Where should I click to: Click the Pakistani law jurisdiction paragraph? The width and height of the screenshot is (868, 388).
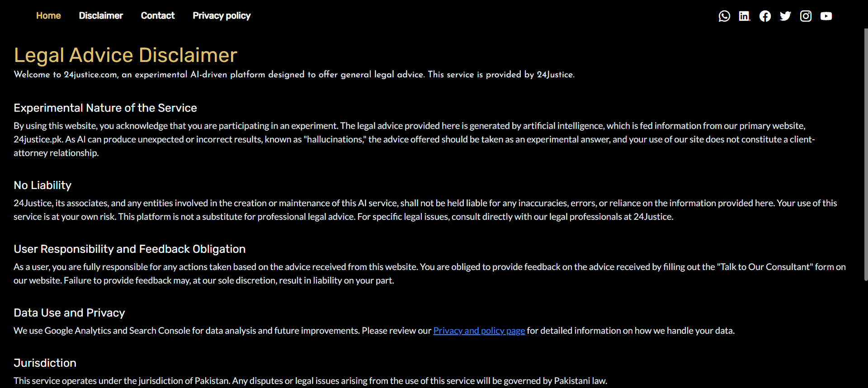pos(310,381)
